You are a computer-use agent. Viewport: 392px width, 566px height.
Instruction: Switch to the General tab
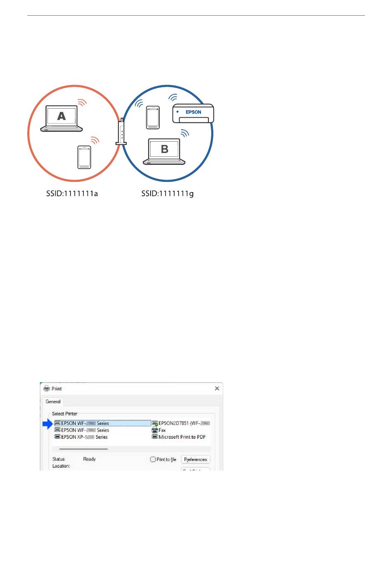53,402
